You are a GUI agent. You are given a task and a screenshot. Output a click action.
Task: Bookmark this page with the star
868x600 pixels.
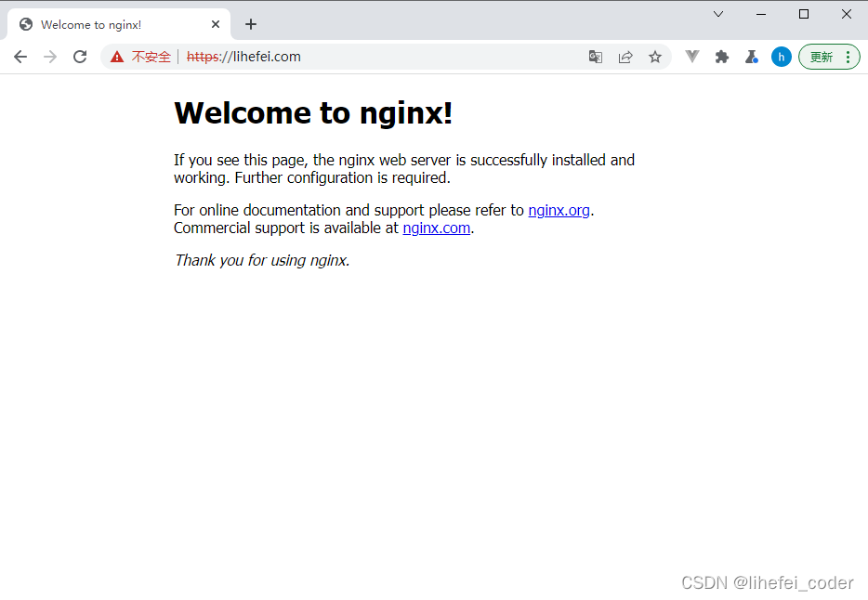point(655,57)
